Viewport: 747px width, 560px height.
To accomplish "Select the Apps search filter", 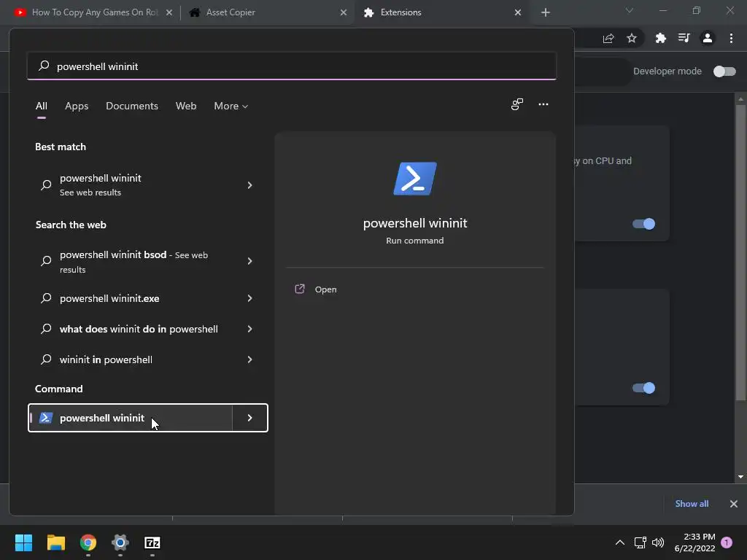I will 77,106.
